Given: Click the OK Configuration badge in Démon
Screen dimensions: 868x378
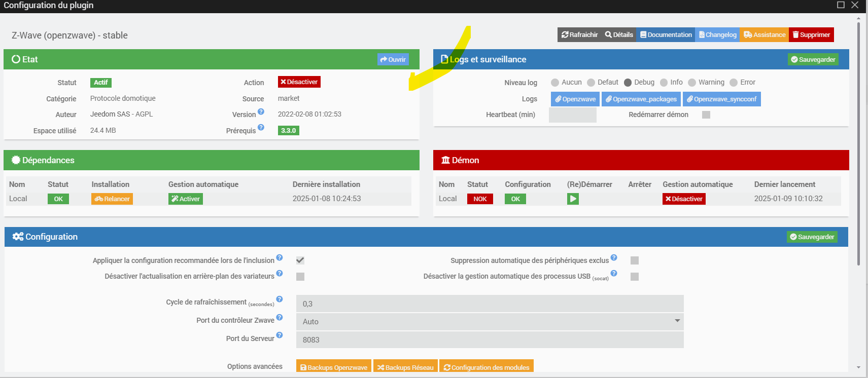Looking at the screenshot, I should tap(515, 199).
